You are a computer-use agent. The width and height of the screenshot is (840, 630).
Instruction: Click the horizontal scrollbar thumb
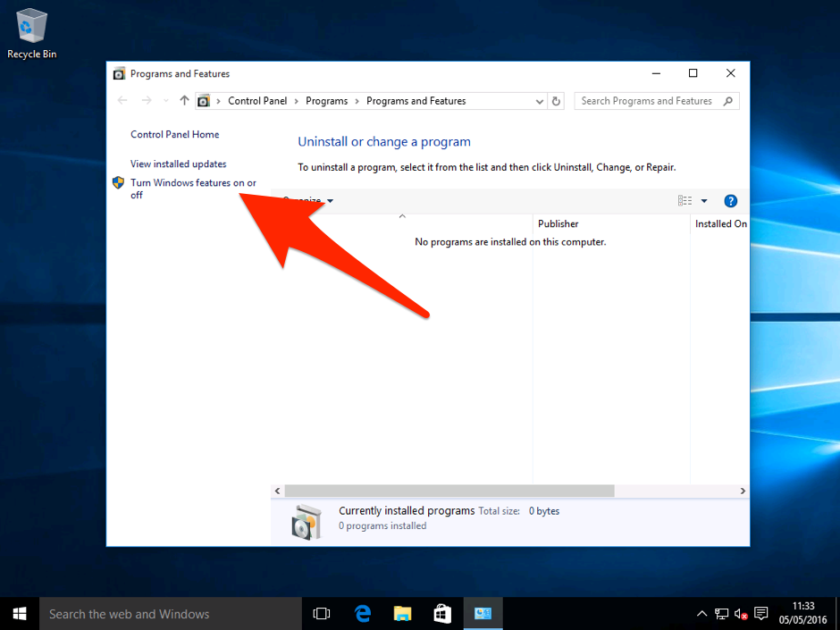(x=449, y=491)
